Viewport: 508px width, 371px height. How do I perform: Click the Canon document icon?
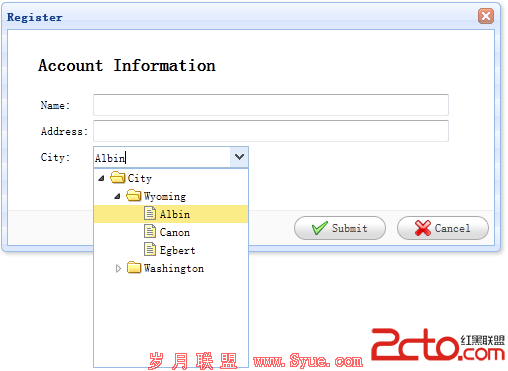[150, 231]
